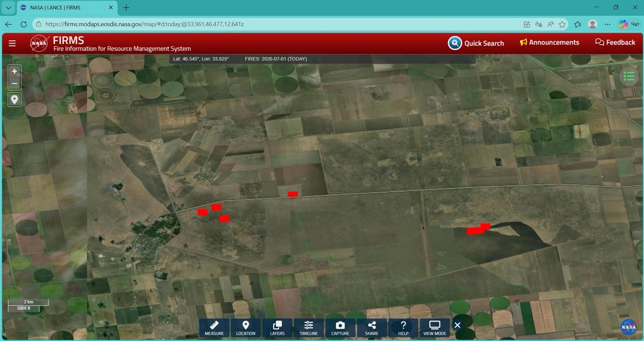Capture a map screenshot with Capture tool

point(340,328)
